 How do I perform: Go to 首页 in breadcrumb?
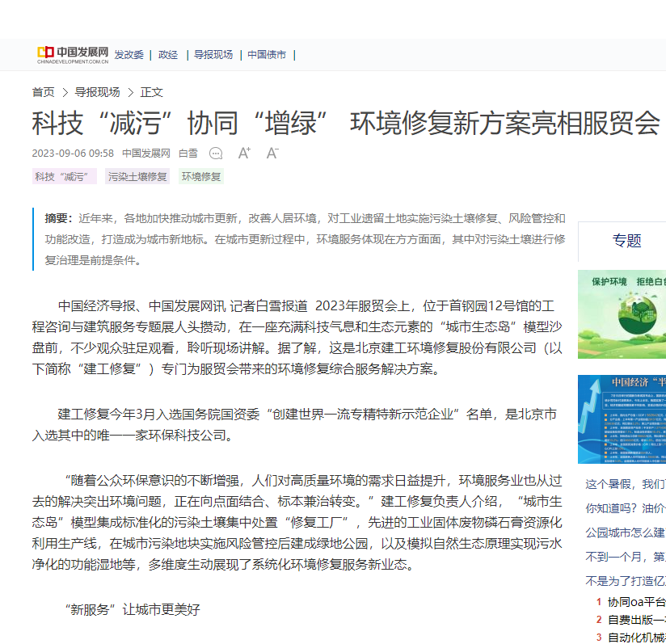point(44,92)
